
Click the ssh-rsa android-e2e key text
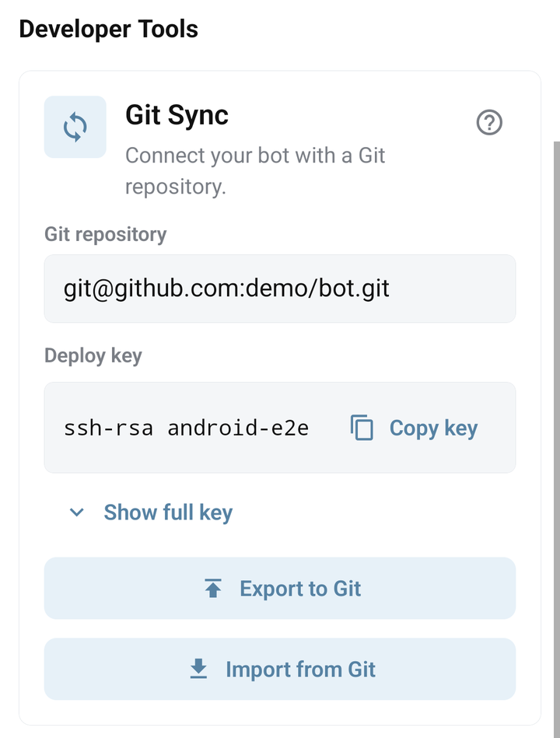[187, 428]
